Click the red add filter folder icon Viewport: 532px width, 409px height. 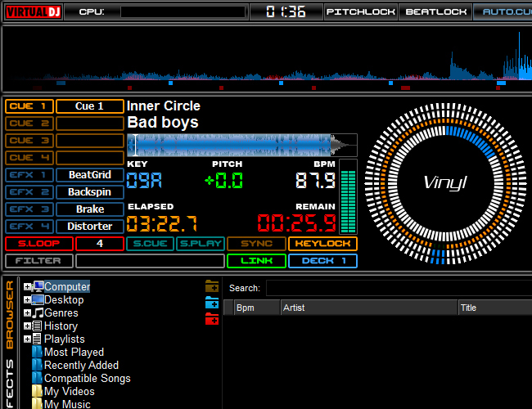tap(212, 319)
